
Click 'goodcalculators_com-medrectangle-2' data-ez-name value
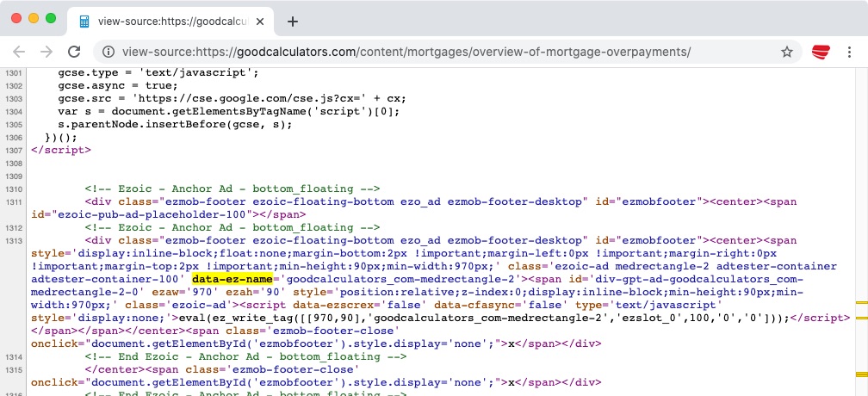pyautogui.click(x=400, y=279)
